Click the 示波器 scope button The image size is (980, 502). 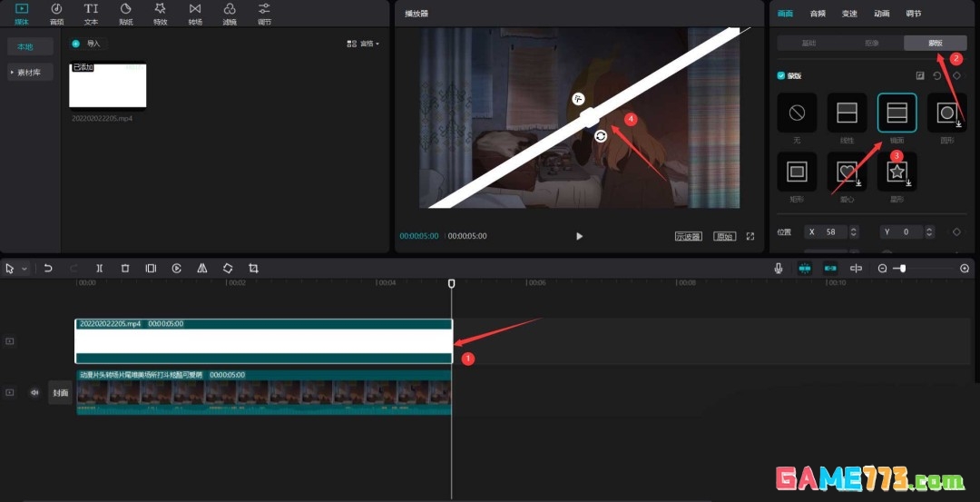point(688,236)
